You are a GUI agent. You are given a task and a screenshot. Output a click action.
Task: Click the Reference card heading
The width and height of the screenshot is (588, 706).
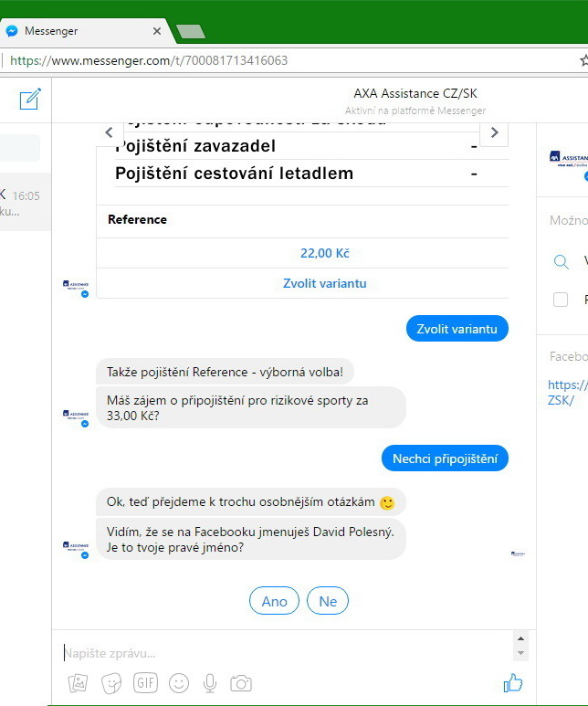[137, 220]
